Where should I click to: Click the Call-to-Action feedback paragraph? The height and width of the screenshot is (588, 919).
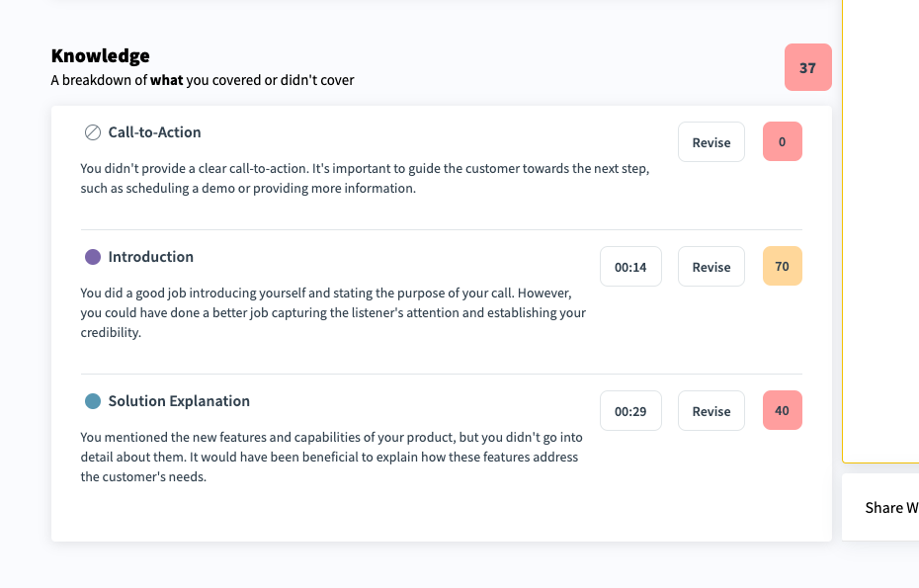pos(364,179)
